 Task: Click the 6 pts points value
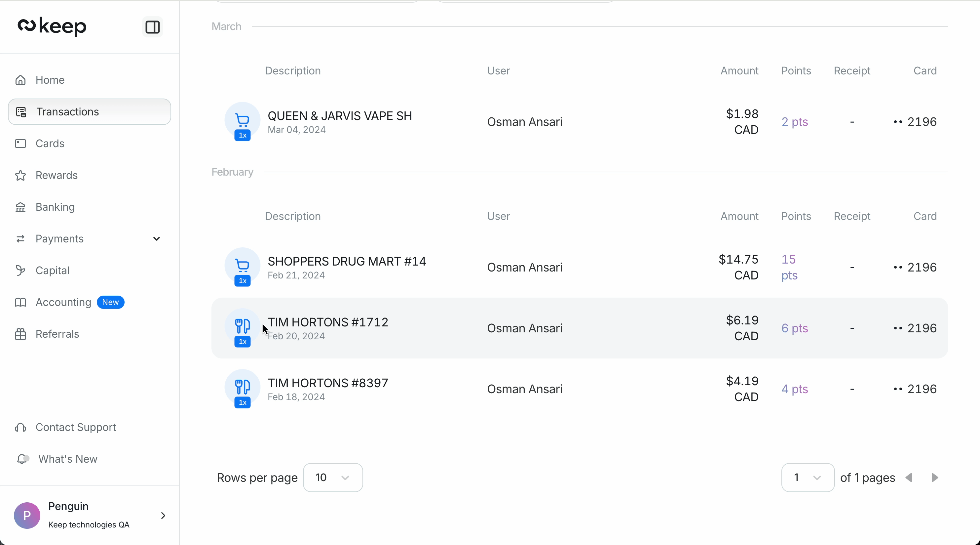point(795,328)
